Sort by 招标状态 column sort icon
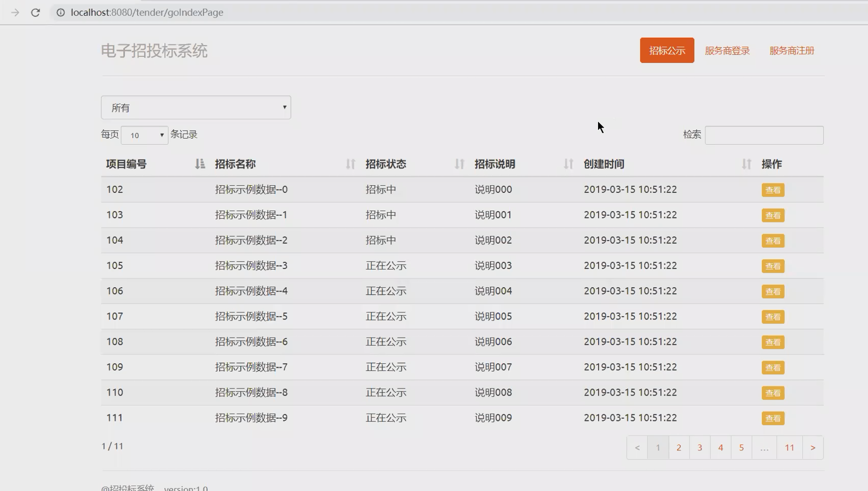This screenshot has width=868, height=491. 459,164
